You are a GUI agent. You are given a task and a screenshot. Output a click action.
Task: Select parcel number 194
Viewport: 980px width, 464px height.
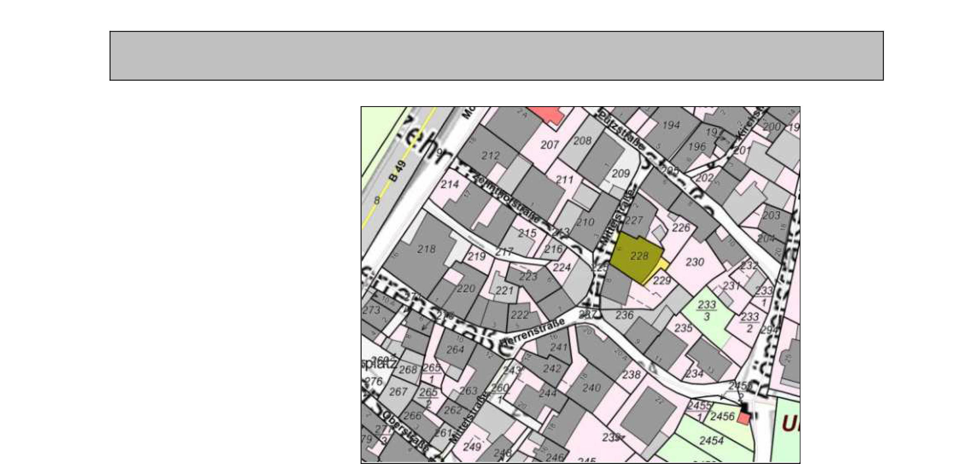point(671,125)
